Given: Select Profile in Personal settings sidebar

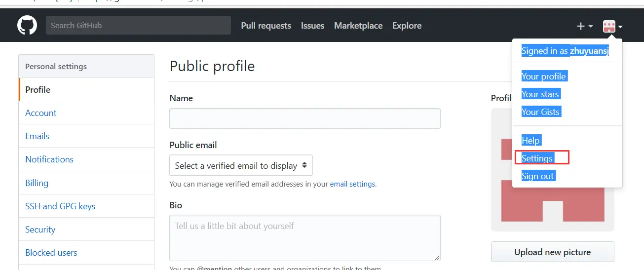Looking at the screenshot, I should [x=86, y=89].
